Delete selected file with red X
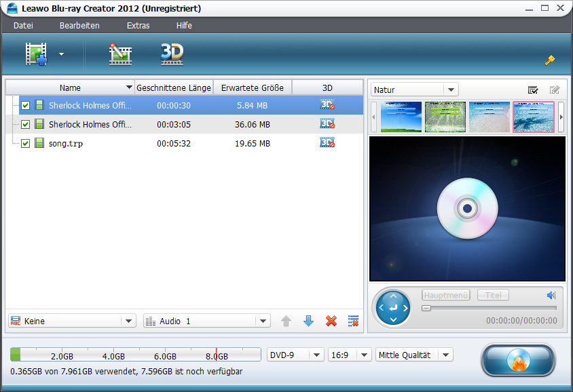Image resolution: width=573 pixels, height=392 pixels. click(x=331, y=321)
